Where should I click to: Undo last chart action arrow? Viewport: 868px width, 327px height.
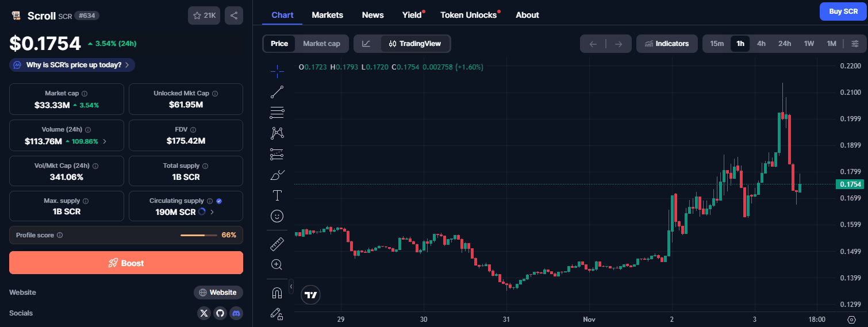(x=593, y=44)
